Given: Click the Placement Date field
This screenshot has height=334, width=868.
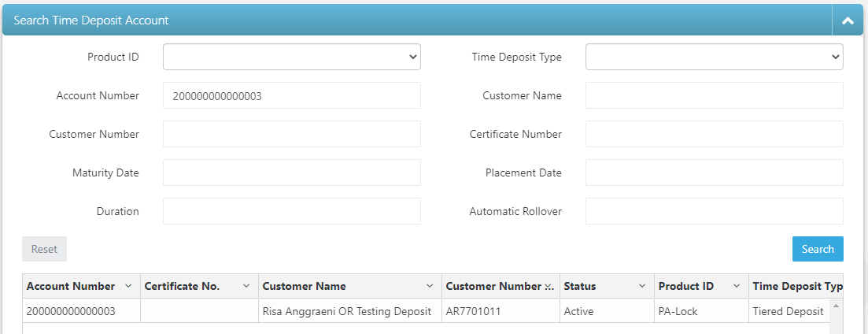Looking at the screenshot, I should pos(714,173).
